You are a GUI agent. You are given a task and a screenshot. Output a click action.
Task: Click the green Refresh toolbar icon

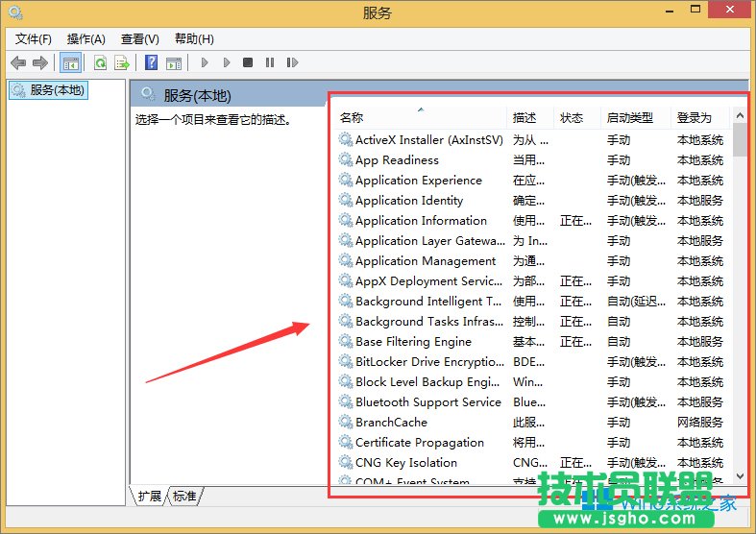point(100,63)
